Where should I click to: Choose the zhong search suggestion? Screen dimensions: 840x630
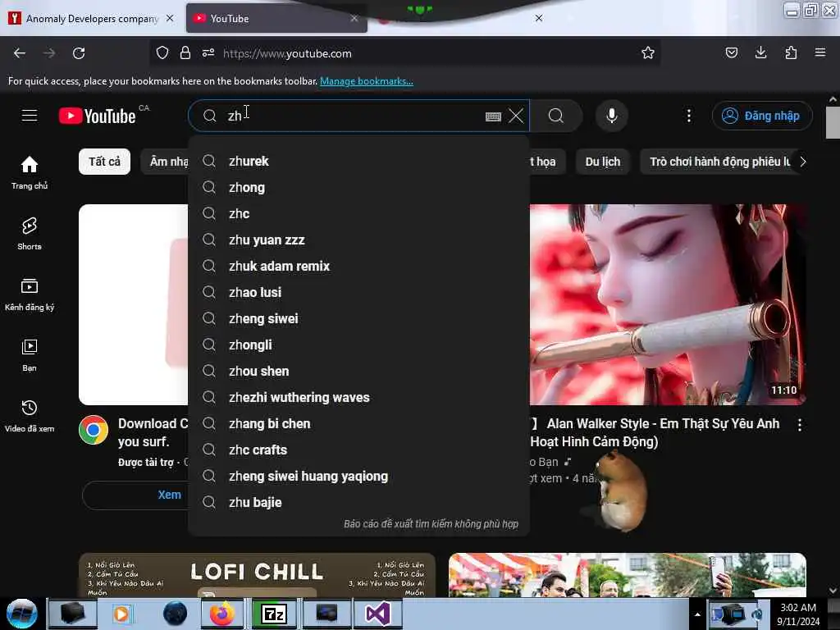point(359,188)
